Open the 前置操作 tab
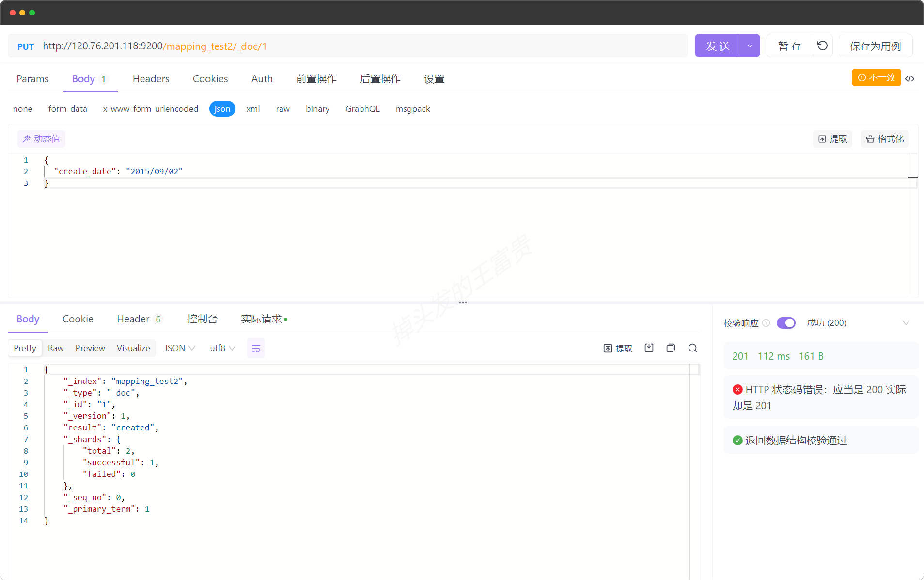 [316, 79]
